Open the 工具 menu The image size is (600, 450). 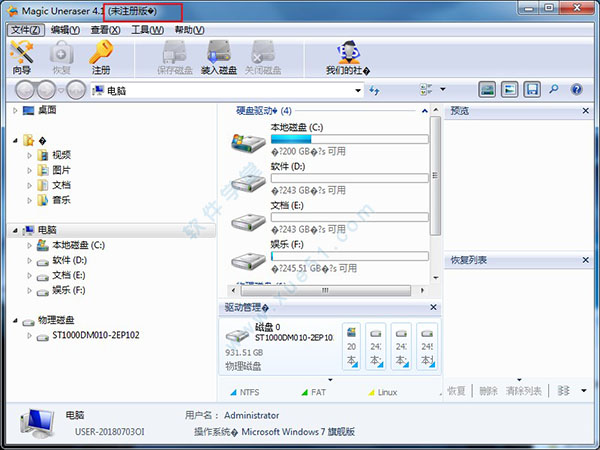[x=147, y=30]
